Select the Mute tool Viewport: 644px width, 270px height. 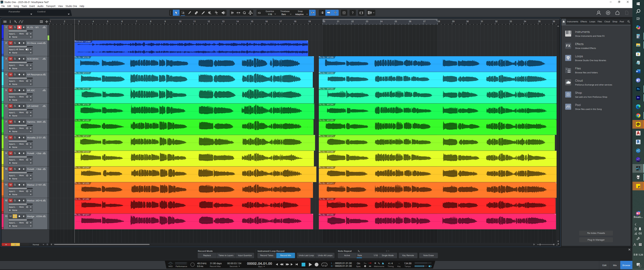tap(210, 13)
